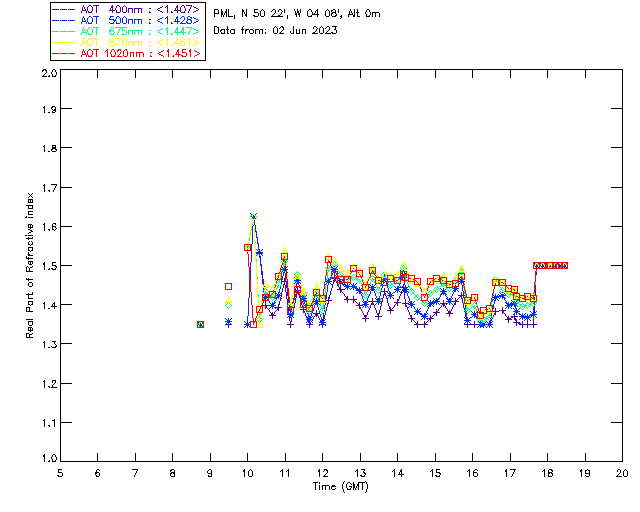Select the 'AOT 675nm : <1.447>' legend entry
The height and width of the screenshot is (512, 640).
coord(126,31)
